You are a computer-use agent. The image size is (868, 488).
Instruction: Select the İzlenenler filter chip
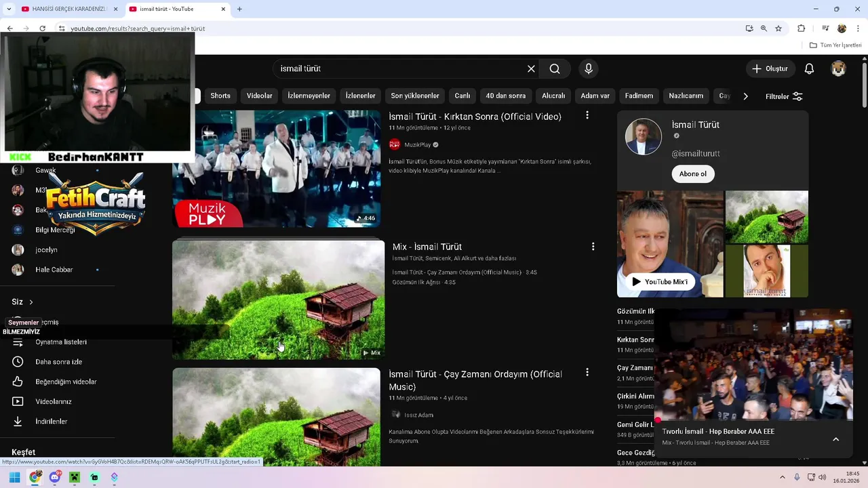pos(360,96)
